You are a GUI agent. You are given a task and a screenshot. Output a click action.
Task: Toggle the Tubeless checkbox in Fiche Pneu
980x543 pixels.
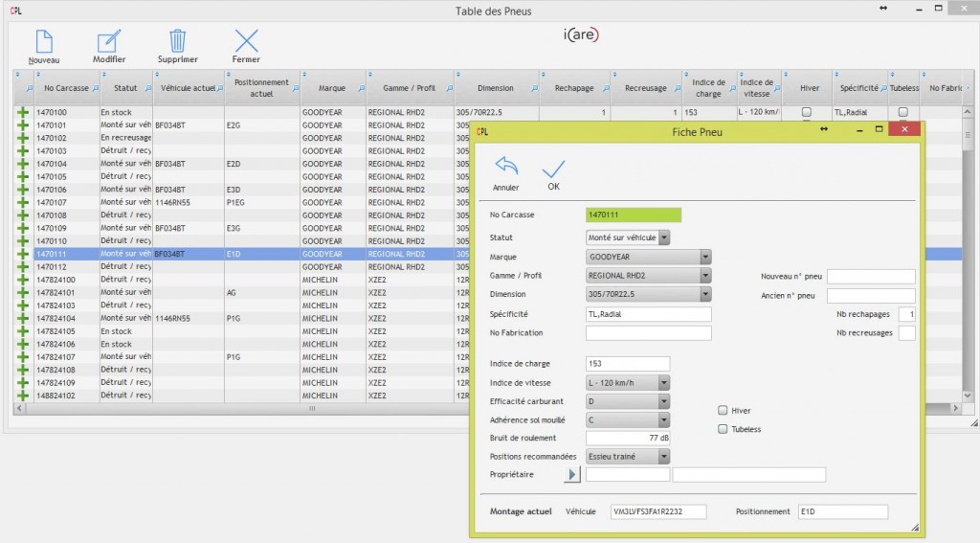tap(723, 429)
